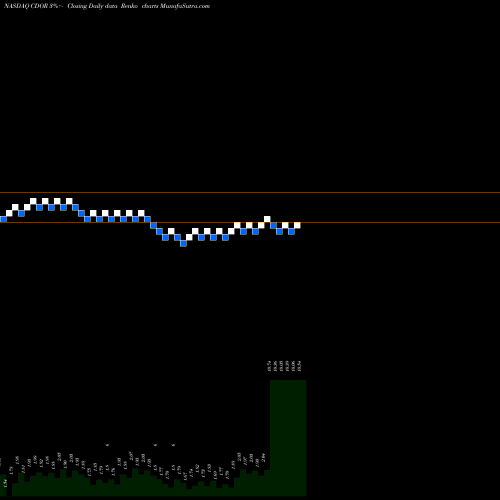Click the '2.64' volume label beside tall bar
The image size is (500, 500).
point(263,457)
